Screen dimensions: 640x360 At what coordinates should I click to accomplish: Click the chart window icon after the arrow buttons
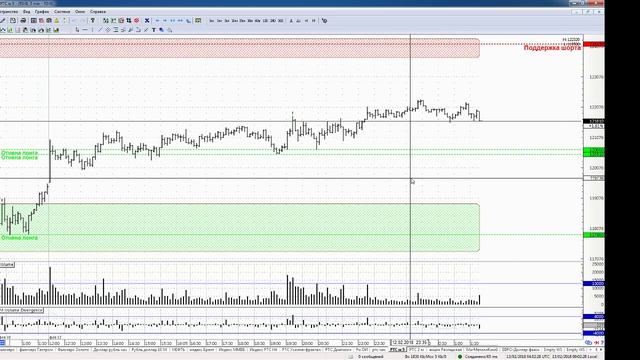[198, 20]
